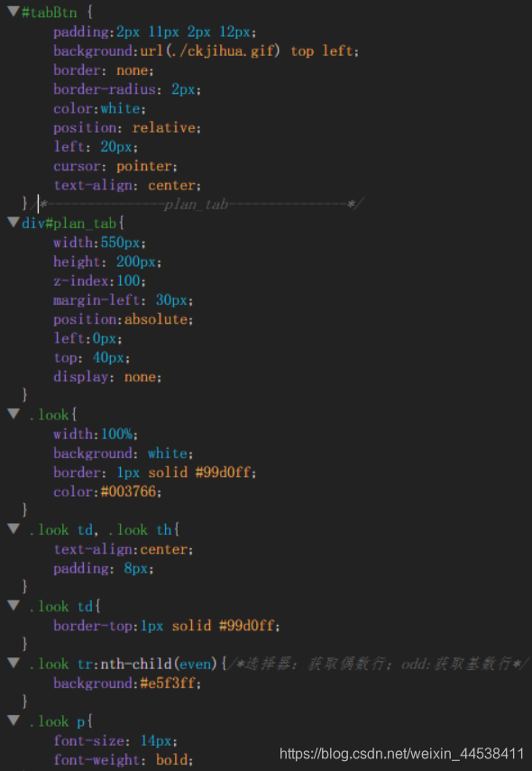Click the #tabBtn selector text

point(50,12)
